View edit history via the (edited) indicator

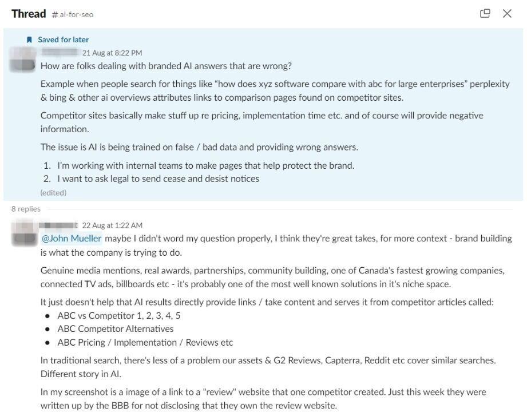(x=52, y=192)
